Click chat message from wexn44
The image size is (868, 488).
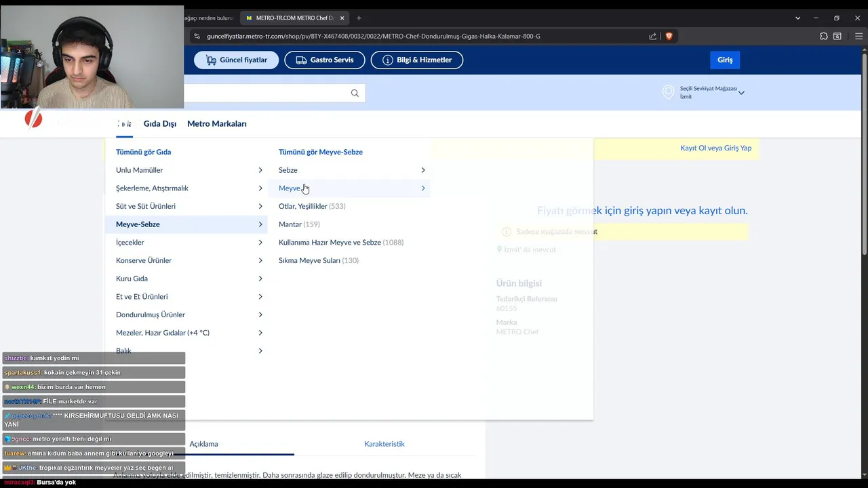[x=94, y=387]
